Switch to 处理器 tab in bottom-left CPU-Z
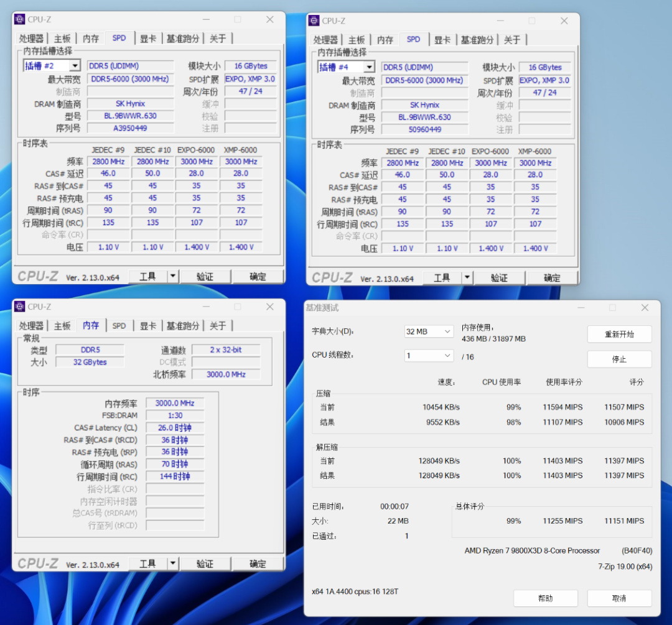The height and width of the screenshot is (625, 672). pyautogui.click(x=31, y=326)
